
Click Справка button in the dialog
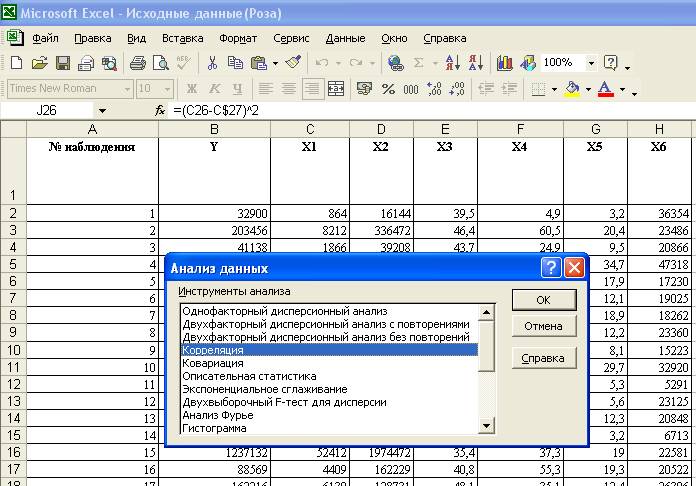click(544, 358)
